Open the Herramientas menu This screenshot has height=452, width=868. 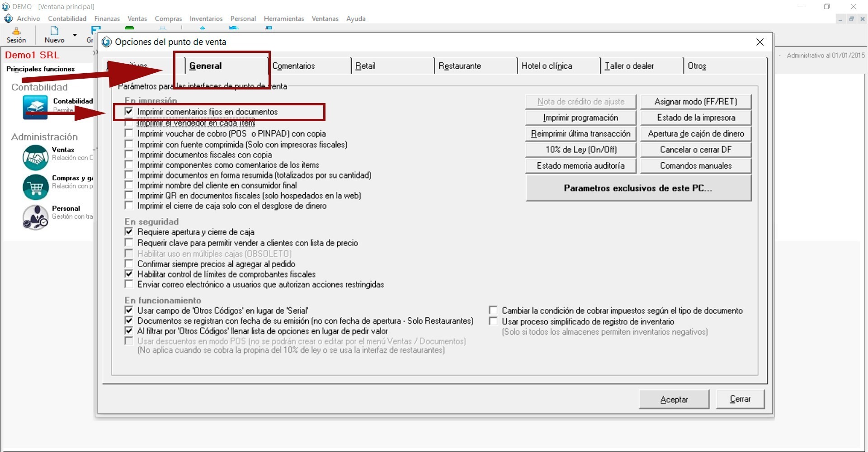pos(283,19)
